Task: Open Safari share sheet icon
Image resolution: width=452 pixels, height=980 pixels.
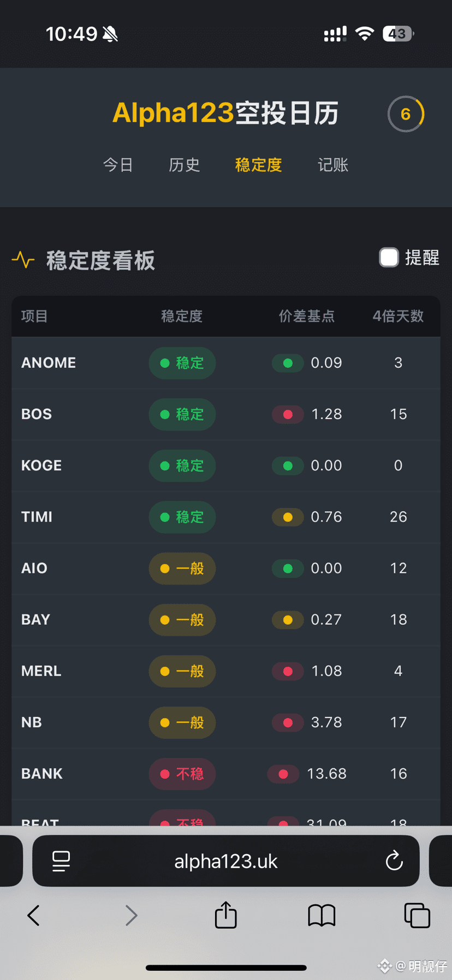Action: coord(225,915)
